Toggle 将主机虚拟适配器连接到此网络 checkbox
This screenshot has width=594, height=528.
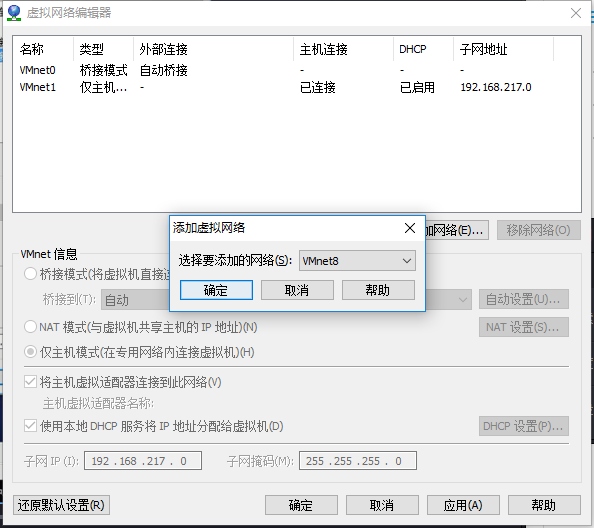pyautogui.click(x=30, y=382)
